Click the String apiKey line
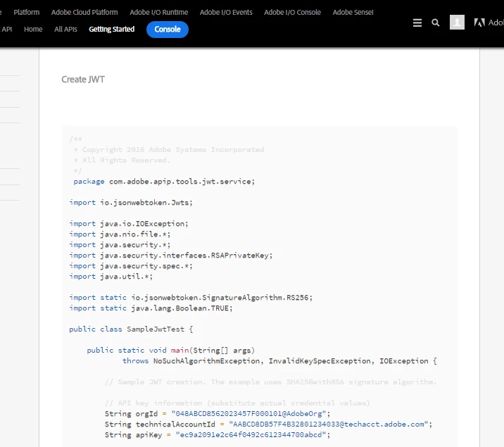Viewport: 504px width, 447px height. point(218,435)
